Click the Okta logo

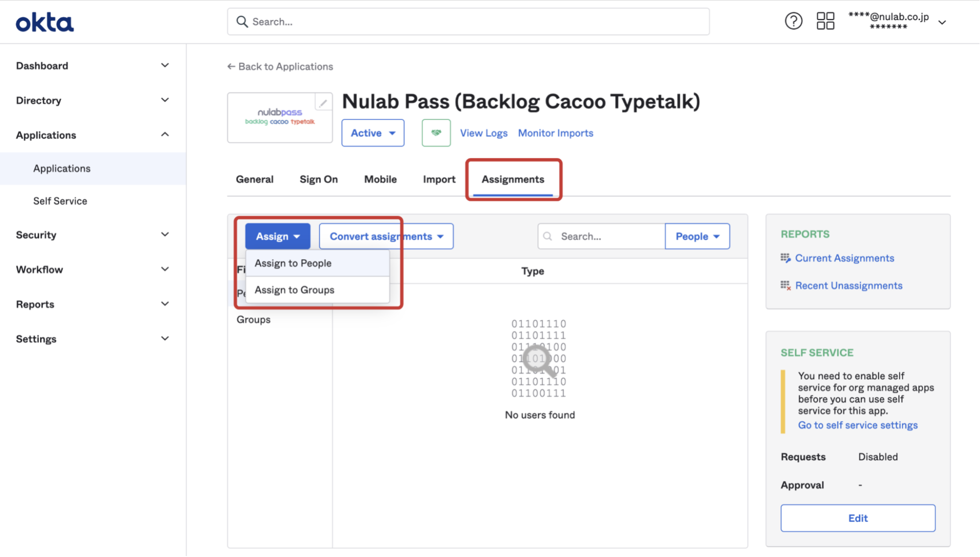click(45, 23)
